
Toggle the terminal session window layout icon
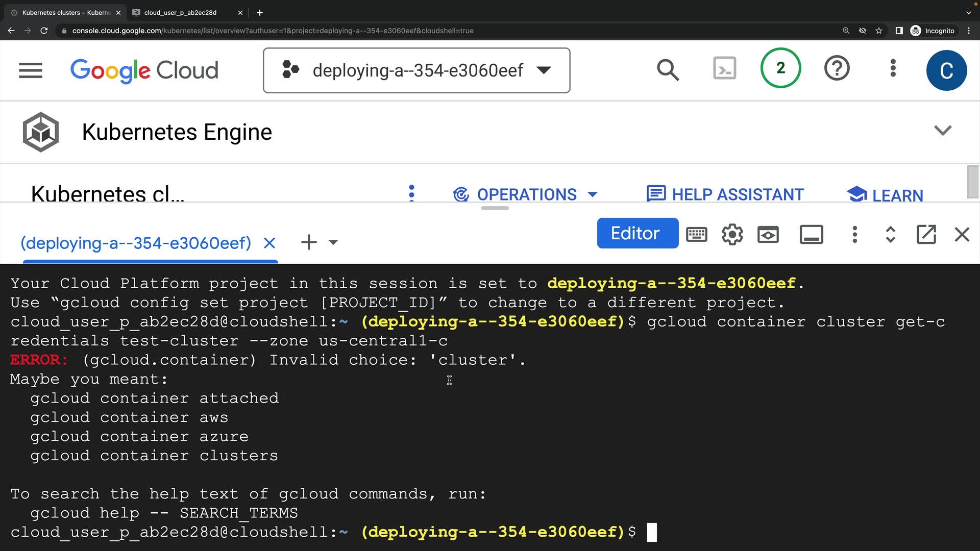(811, 235)
